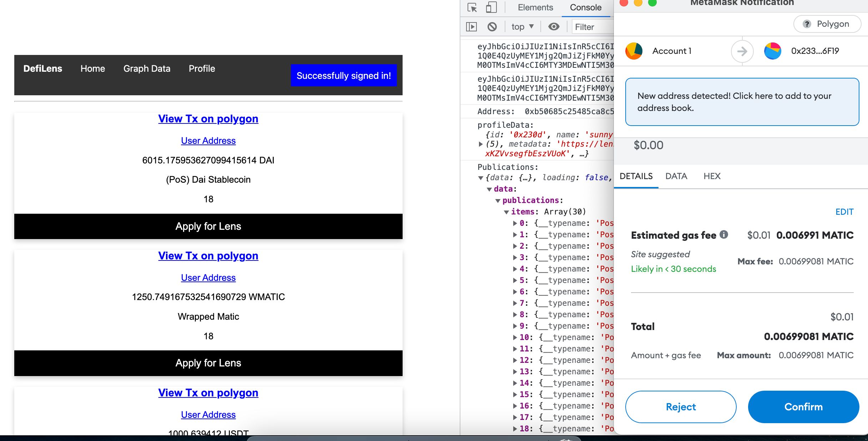Collapse the Publications object arrow
This screenshot has height=441, width=868.
(481, 178)
